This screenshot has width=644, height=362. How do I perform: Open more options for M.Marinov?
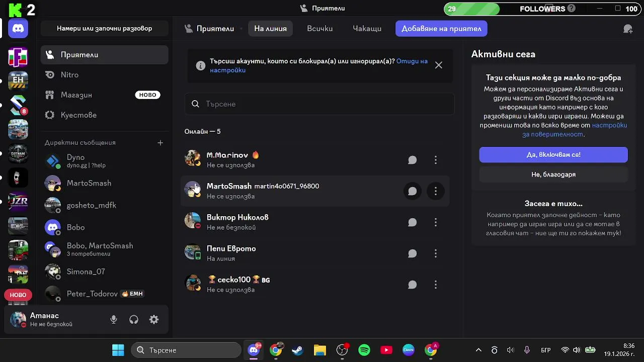[x=435, y=160]
